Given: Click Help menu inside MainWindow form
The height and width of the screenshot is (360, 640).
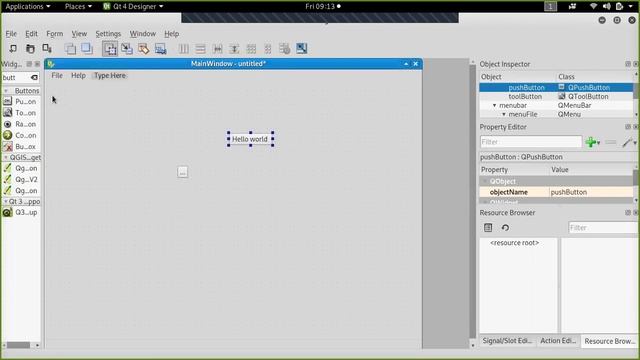Looking at the screenshot, I should (78, 76).
